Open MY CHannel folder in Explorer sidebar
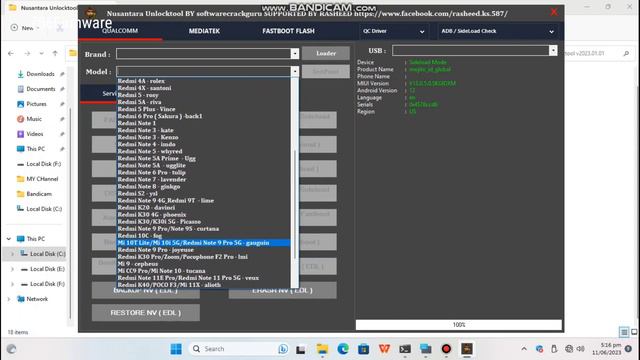This screenshot has height=360, width=640. [42, 179]
